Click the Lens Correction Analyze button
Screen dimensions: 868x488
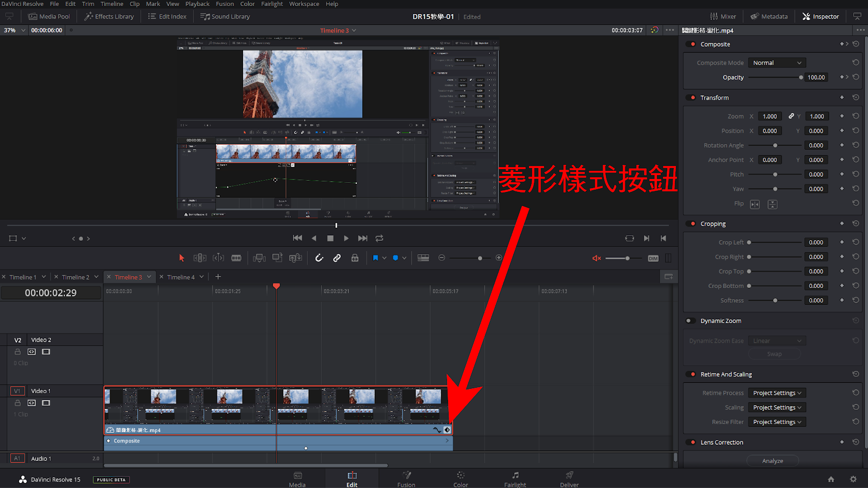pos(773,461)
